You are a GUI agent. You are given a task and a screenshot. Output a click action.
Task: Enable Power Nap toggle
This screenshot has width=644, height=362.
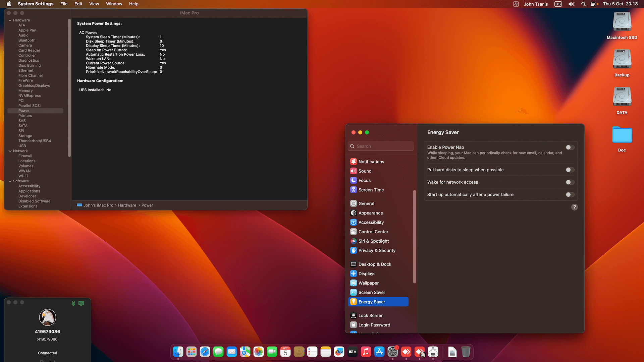(x=570, y=147)
